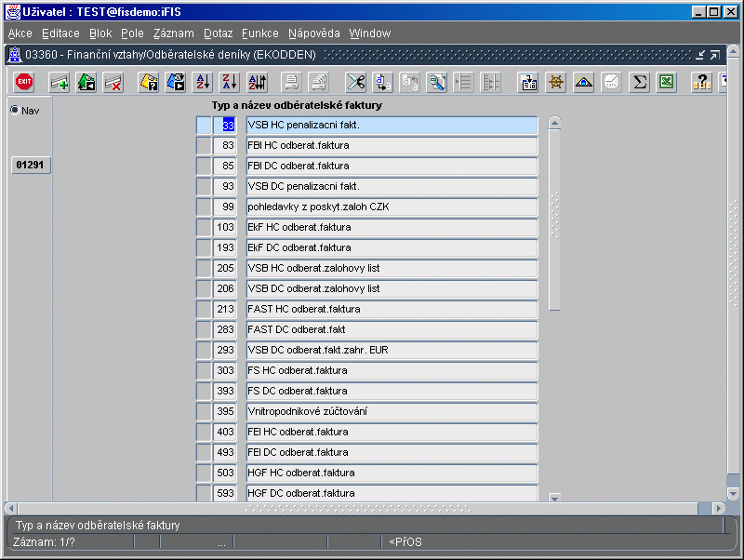This screenshot has height=560, width=744.
Task: Click the 'FAST HC odberat.faktura' name field
Action: coord(392,310)
